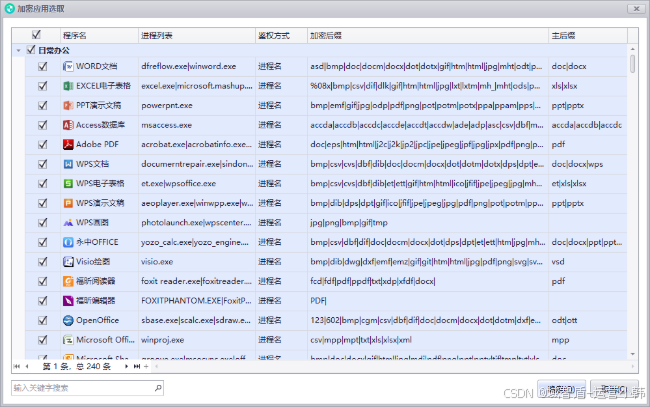The height and width of the screenshot is (407, 650).
Task: Go to the previous record page
Action: [x=27, y=366]
